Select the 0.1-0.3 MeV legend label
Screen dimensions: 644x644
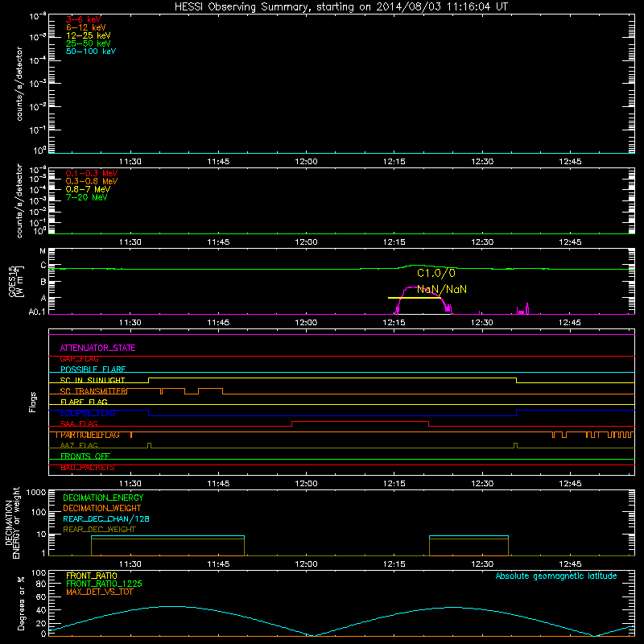[x=92, y=173]
